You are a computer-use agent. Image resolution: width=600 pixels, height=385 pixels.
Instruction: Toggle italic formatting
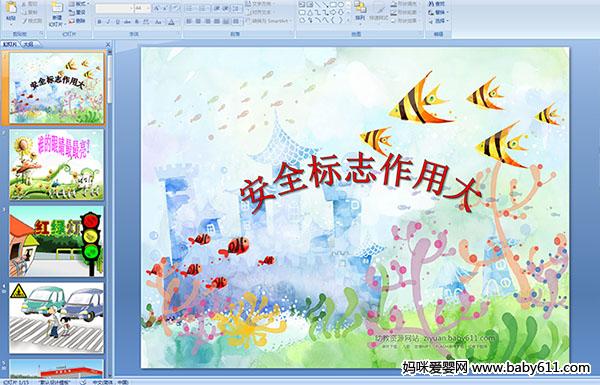click(x=108, y=22)
